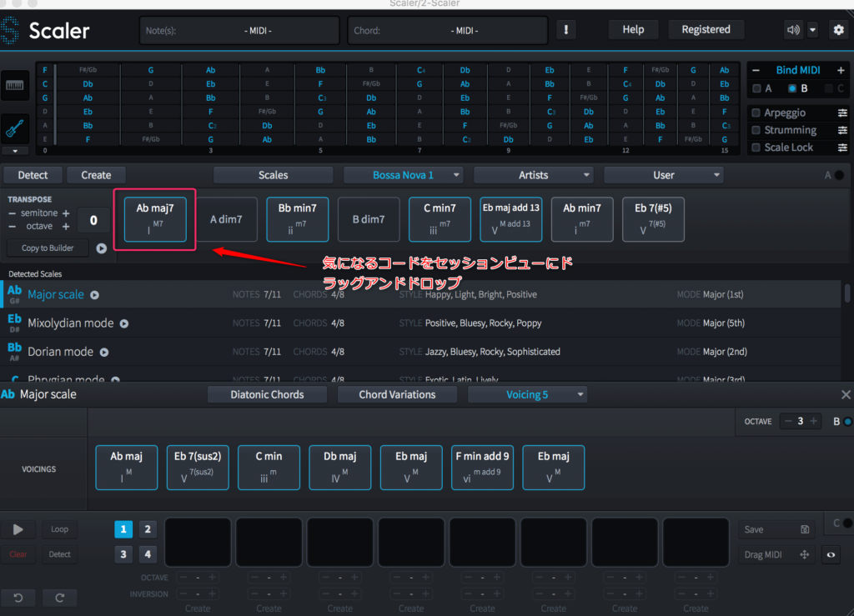Open the Voicing 5 dropdown
Viewport: 854px width, 616px height.
(x=528, y=394)
